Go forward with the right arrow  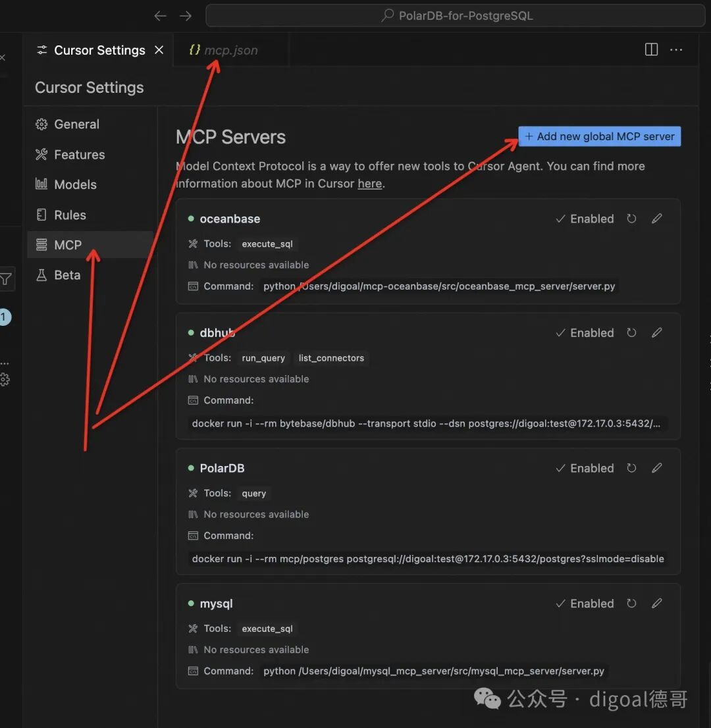pos(185,16)
